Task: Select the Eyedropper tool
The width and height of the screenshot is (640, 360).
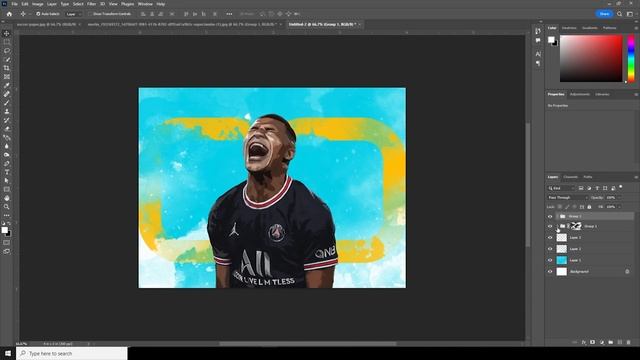Action: click(7, 85)
